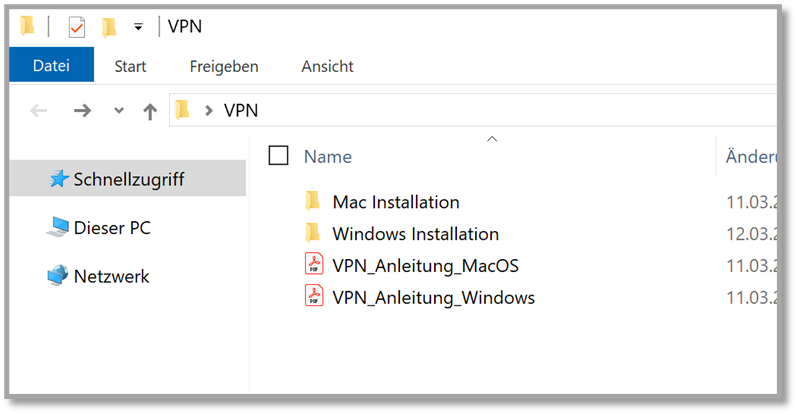This screenshot has width=798, height=415.
Task: Go forward with the right arrow button
Action: pos(82,111)
